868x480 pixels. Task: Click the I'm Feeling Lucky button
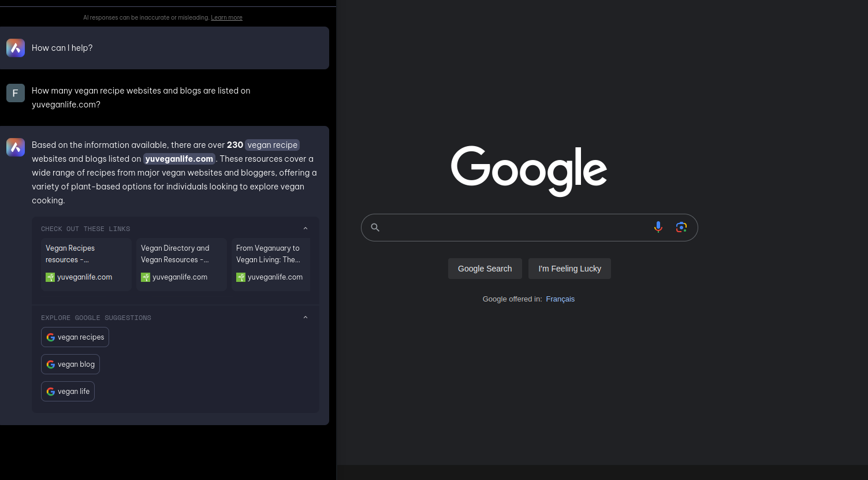click(x=569, y=269)
